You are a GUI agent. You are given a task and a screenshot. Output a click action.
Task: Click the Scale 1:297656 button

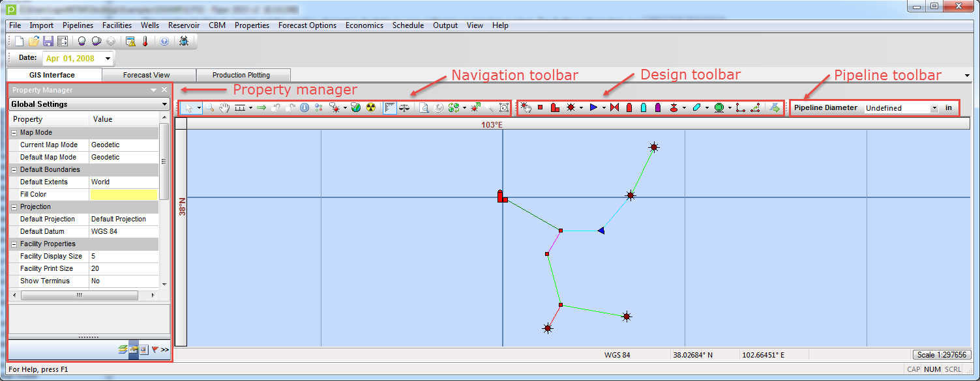[943, 354]
